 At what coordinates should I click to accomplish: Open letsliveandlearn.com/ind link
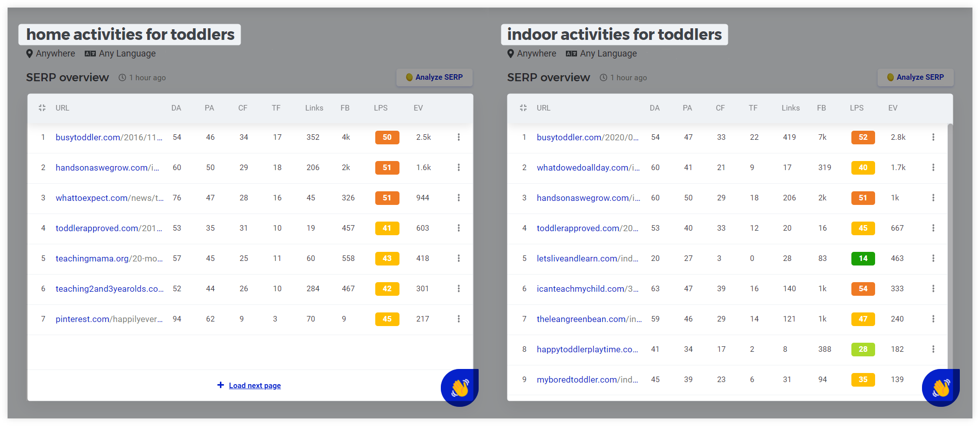click(x=588, y=258)
